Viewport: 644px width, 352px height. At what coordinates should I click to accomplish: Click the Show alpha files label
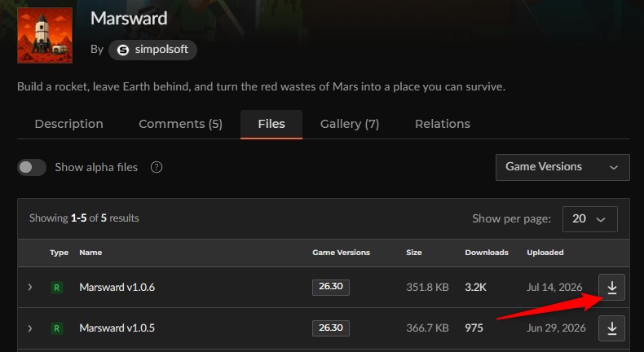(96, 167)
